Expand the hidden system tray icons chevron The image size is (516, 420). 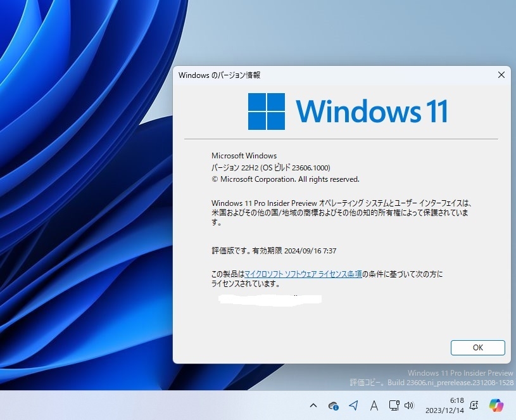coord(313,405)
